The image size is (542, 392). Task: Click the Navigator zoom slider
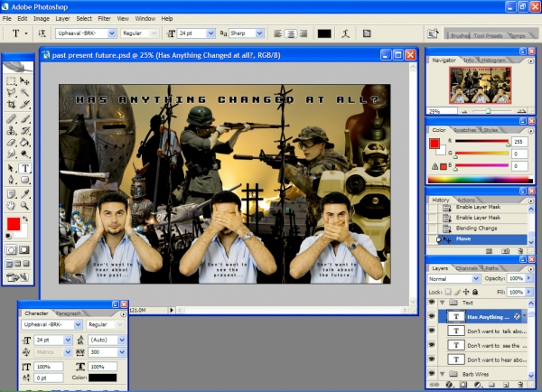click(x=488, y=111)
